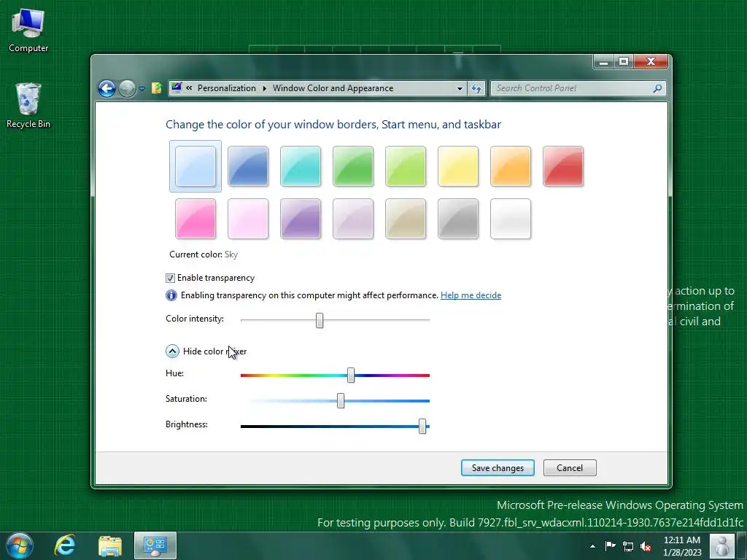Select the green Leaf color swatch
The height and width of the screenshot is (560, 747).
353,166
